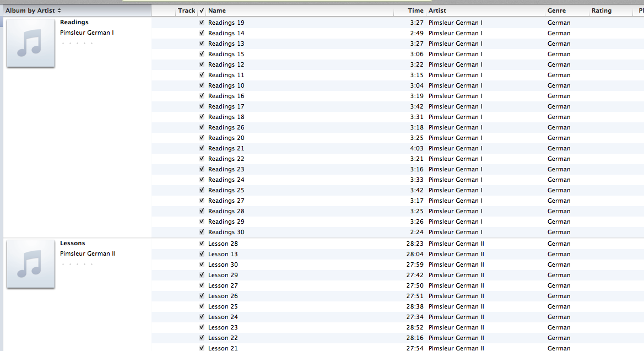
Task: Select the Lesson 30 track name
Action: click(223, 264)
